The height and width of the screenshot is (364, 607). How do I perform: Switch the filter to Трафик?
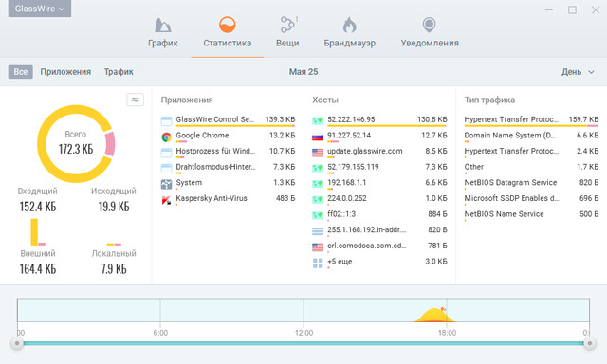coord(119,71)
